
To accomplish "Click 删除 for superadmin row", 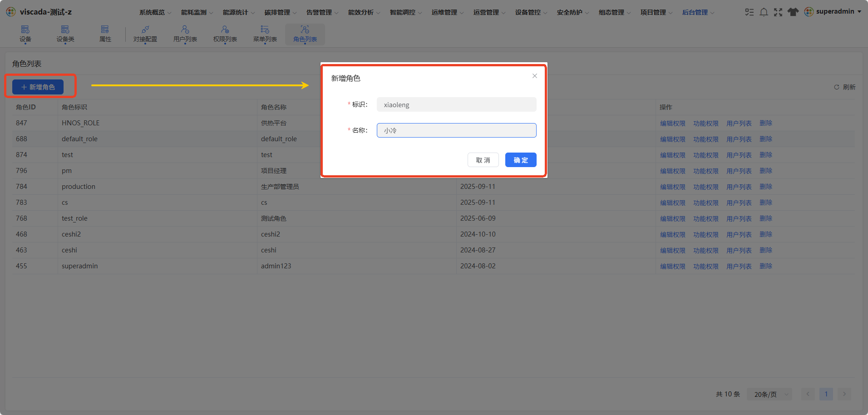I will point(766,266).
